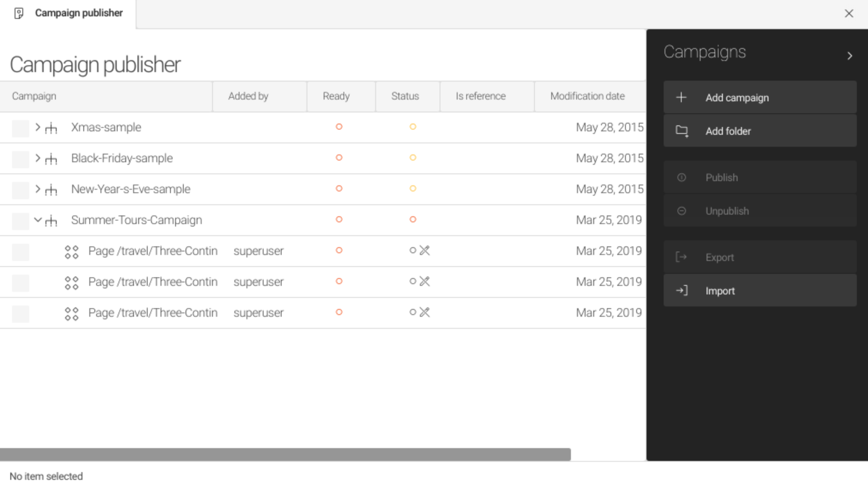The image size is (868, 485).
Task: Switch to the Campaign publisher tab
Action: 68,14
